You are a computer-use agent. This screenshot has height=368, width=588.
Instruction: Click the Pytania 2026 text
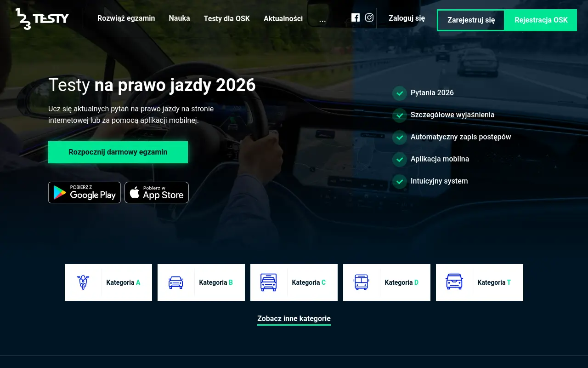pyautogui.click(x=432, y=93)
